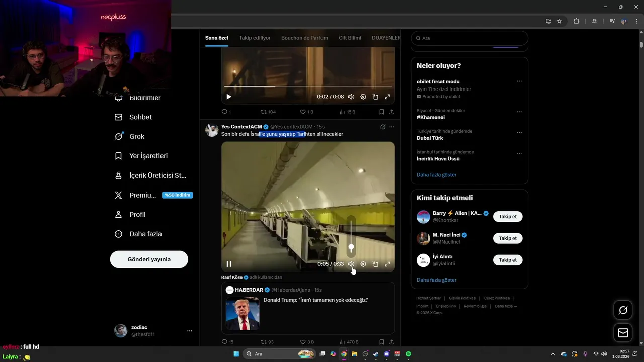
Task: View analytics showing 15 B views
Action: 347,112
